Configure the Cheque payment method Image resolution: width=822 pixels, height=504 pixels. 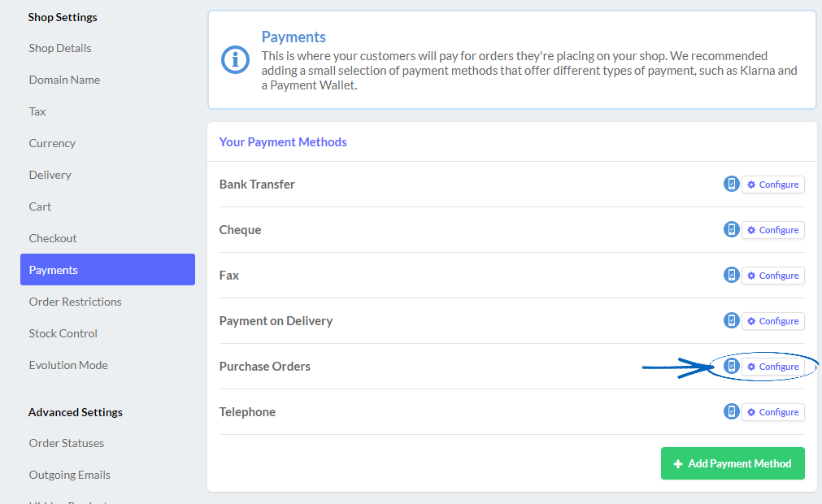point(772,229)
